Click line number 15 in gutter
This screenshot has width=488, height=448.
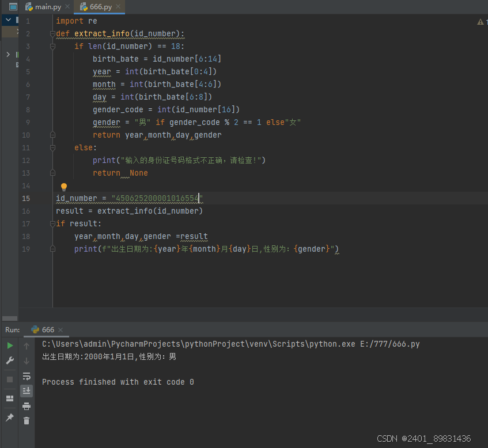[x=26, y=199]
